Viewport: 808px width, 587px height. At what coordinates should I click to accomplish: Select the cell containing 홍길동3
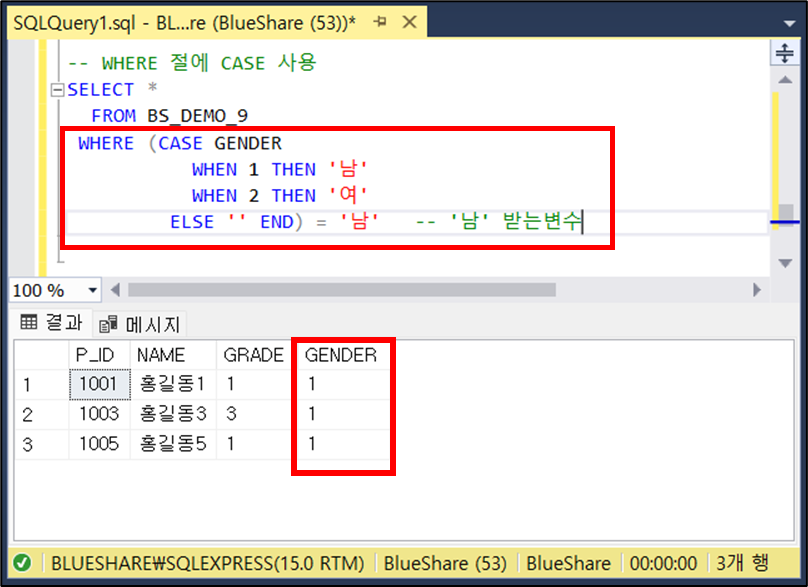pos(173,413)
